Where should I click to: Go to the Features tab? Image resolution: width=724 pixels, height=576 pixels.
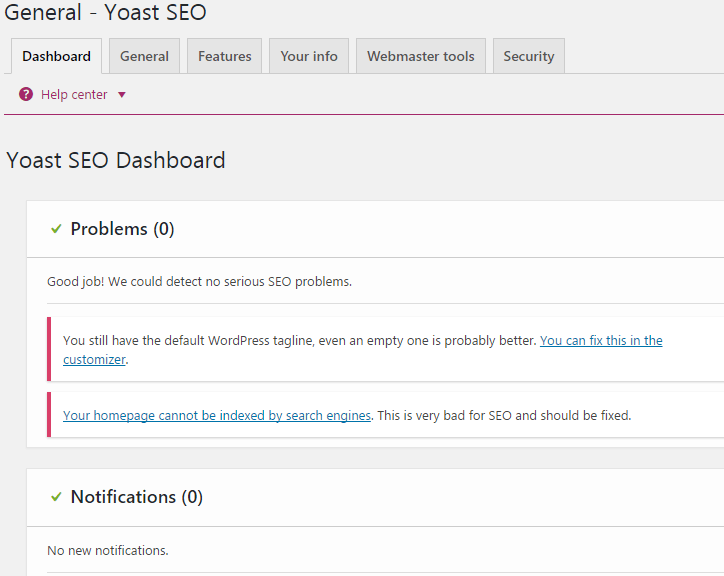click(224, 56)
